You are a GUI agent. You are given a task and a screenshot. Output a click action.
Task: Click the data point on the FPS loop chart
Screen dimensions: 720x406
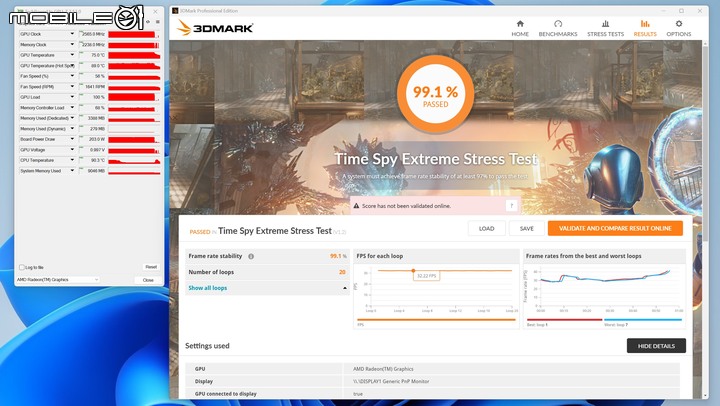click(x=413, y=271)
